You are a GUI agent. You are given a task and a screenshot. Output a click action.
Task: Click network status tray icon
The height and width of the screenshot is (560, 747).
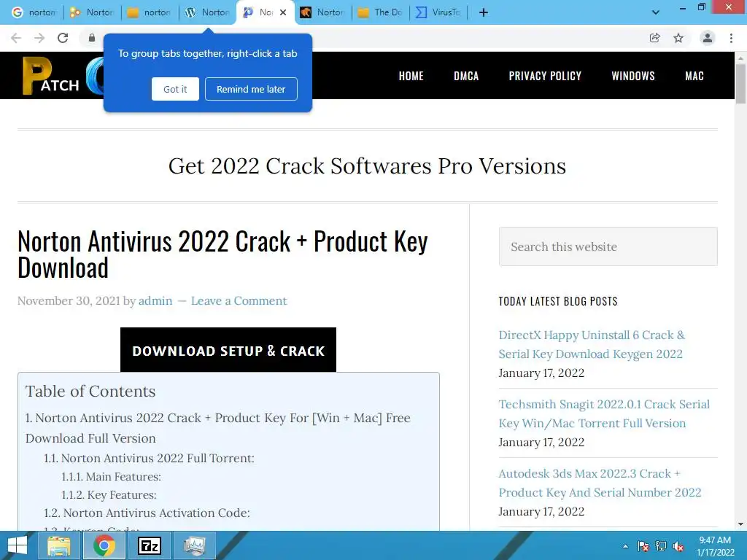point(661,546)
